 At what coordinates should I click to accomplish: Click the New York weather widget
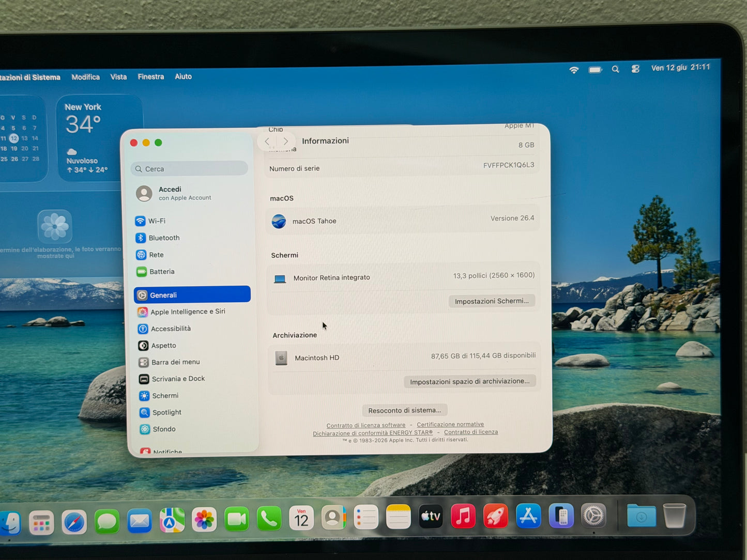[x=99, y=138]
